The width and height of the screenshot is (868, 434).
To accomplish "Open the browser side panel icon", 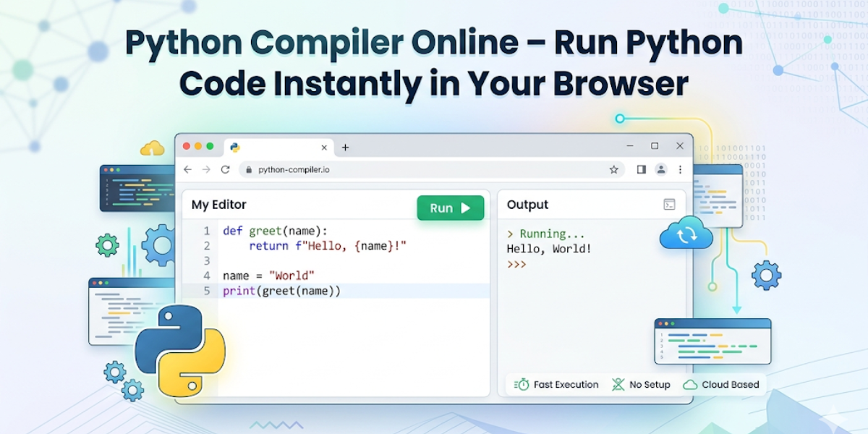I will tap(641, 169).
